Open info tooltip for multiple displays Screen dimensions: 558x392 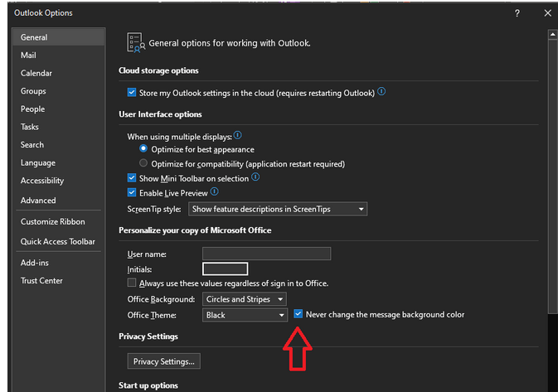coord(238,135)
